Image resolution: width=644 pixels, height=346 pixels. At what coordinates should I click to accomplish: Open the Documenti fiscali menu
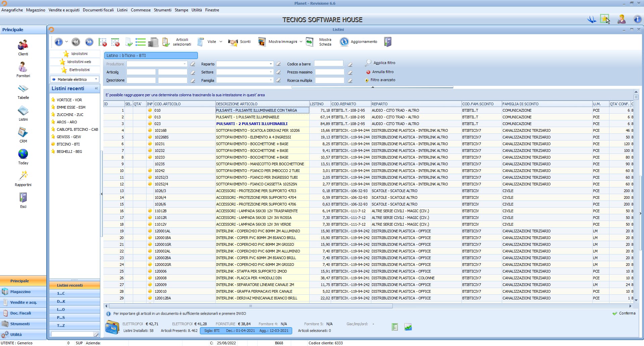coord(98,10)
